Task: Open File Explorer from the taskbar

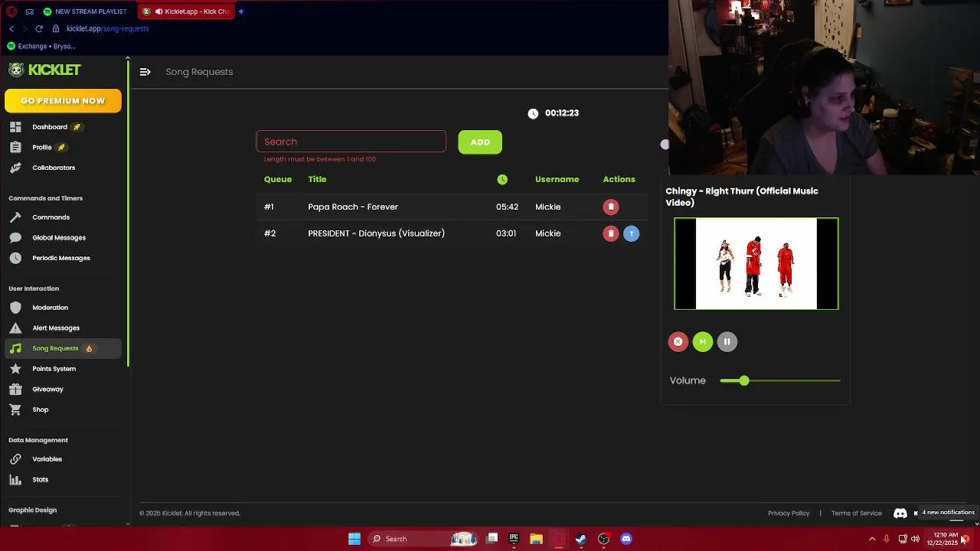Action: 536,539
